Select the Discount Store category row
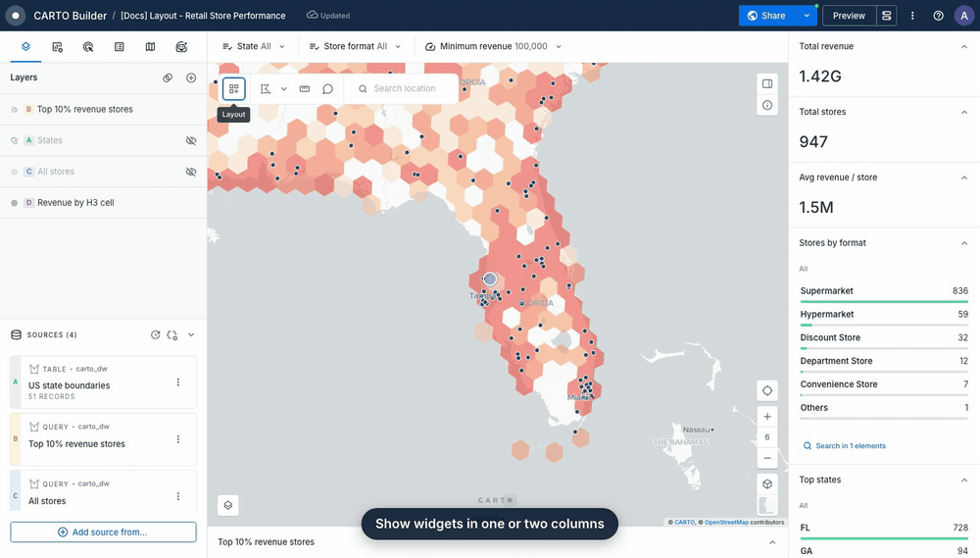The height and width of the screenshot is (558, 980). (884, 340)
